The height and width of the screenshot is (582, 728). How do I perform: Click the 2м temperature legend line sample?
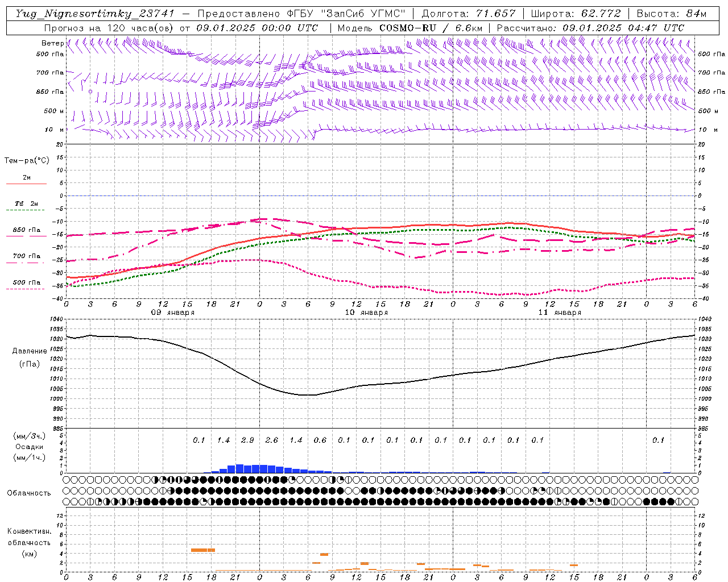pos(26,184)
